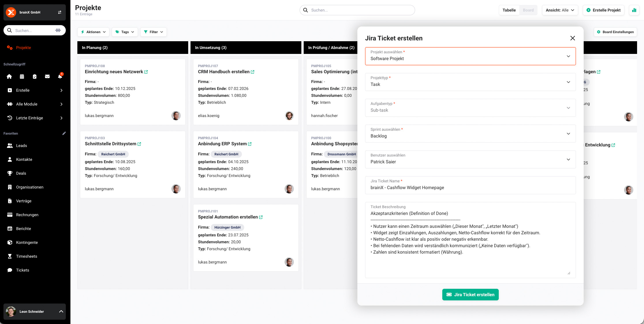
Task: Open the Filter menu
Action: [153, 32]
